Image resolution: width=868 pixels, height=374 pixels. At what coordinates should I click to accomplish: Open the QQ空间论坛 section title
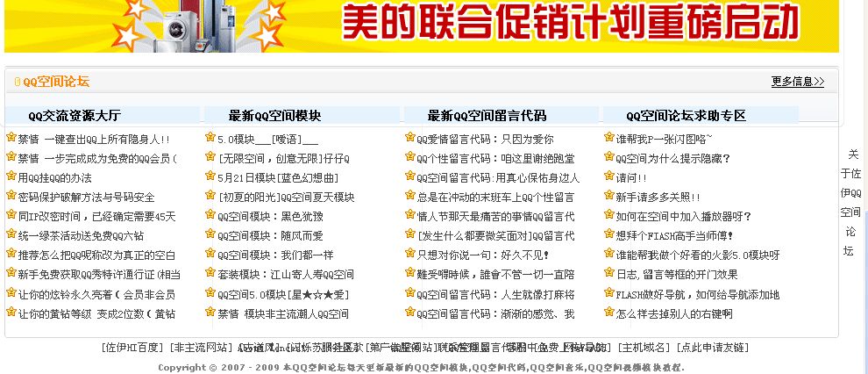click(56, 82)
